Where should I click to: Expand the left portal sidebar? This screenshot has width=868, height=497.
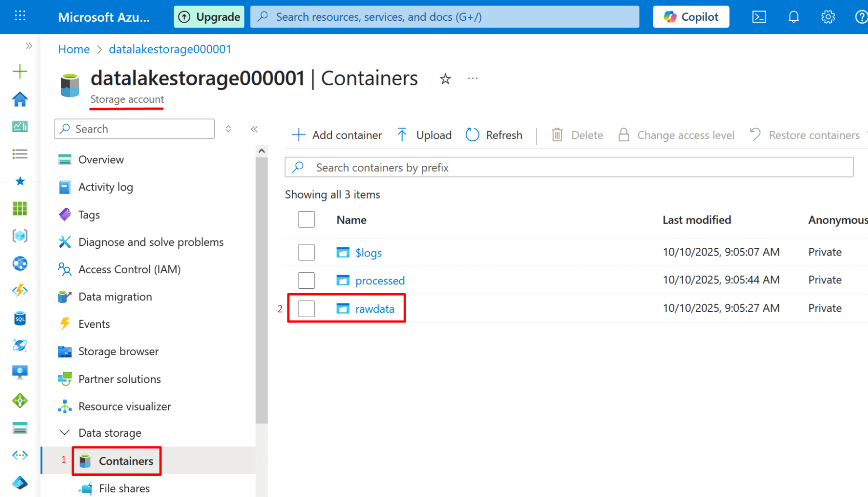[x=29, y=46]
